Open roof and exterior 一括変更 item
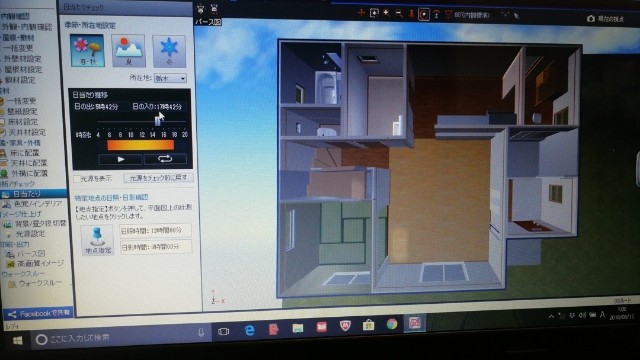The width and height of the screenshot is (640, 360). (18, 48)
